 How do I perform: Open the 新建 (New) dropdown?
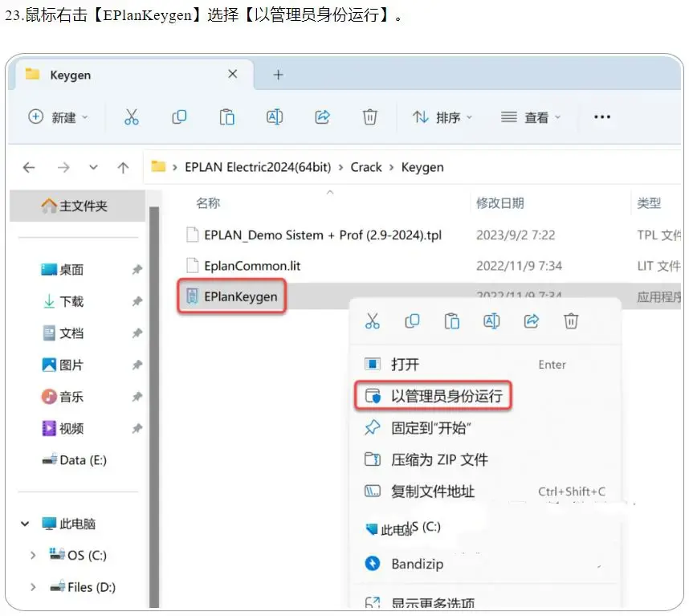point(58,117)
